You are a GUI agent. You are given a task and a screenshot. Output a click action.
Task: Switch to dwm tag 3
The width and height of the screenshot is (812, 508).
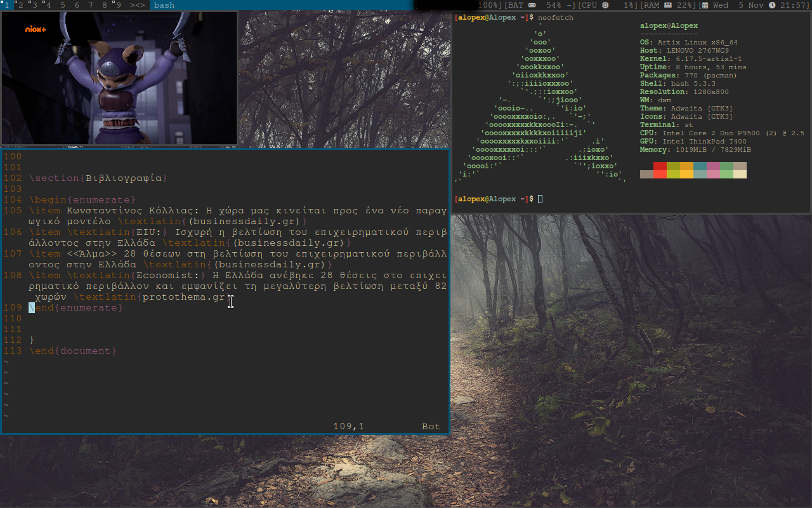[x=34, y=5]
